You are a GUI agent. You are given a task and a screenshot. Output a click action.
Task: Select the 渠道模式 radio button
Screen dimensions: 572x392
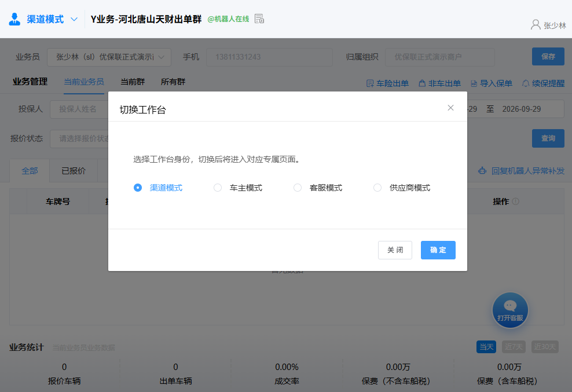pos(138,188)
